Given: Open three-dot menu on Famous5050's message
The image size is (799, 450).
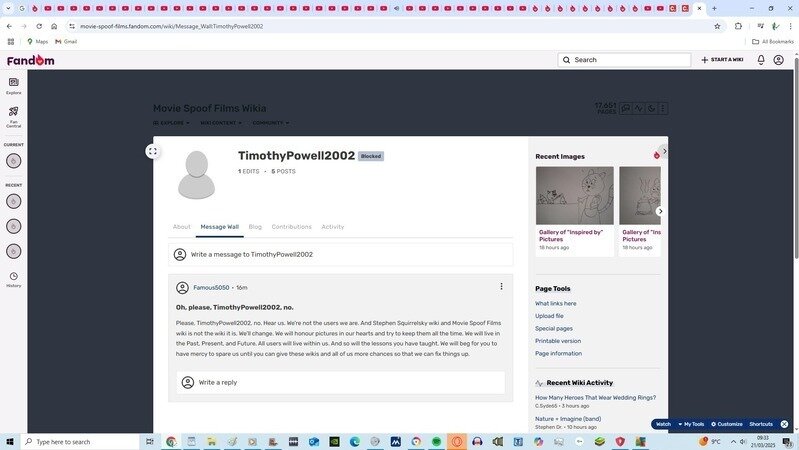Looking at the screenshot, I should [x=501, y=287].
